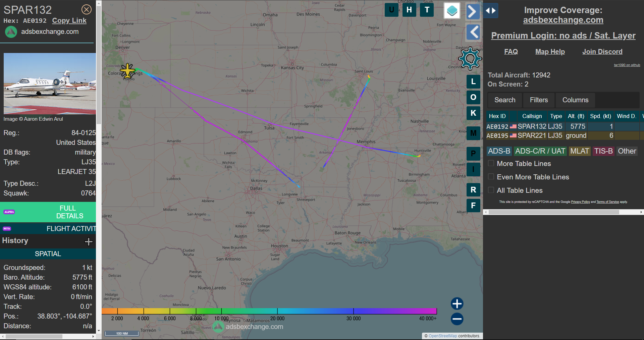Screen dimensions: 644x340
Task: Open the map layers selector icon
Action: (452, 11)
